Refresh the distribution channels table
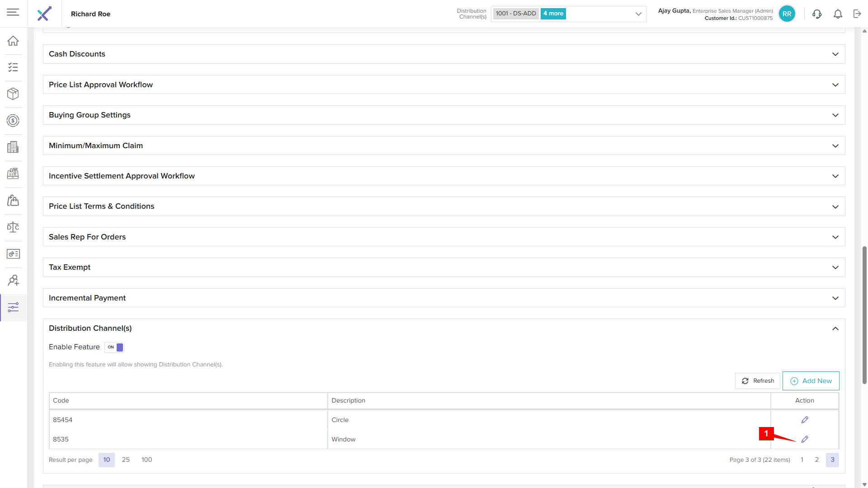This screenshot has width=868, height=488. 758,381
